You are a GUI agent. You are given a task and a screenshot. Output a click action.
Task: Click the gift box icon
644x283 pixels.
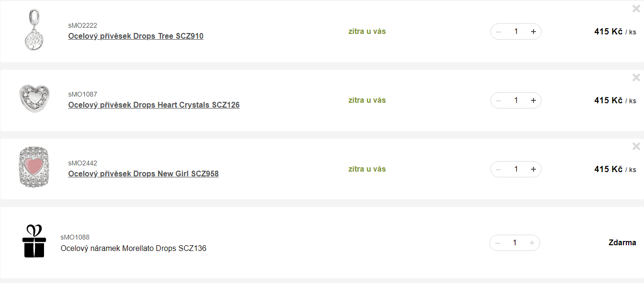[34, 241]
